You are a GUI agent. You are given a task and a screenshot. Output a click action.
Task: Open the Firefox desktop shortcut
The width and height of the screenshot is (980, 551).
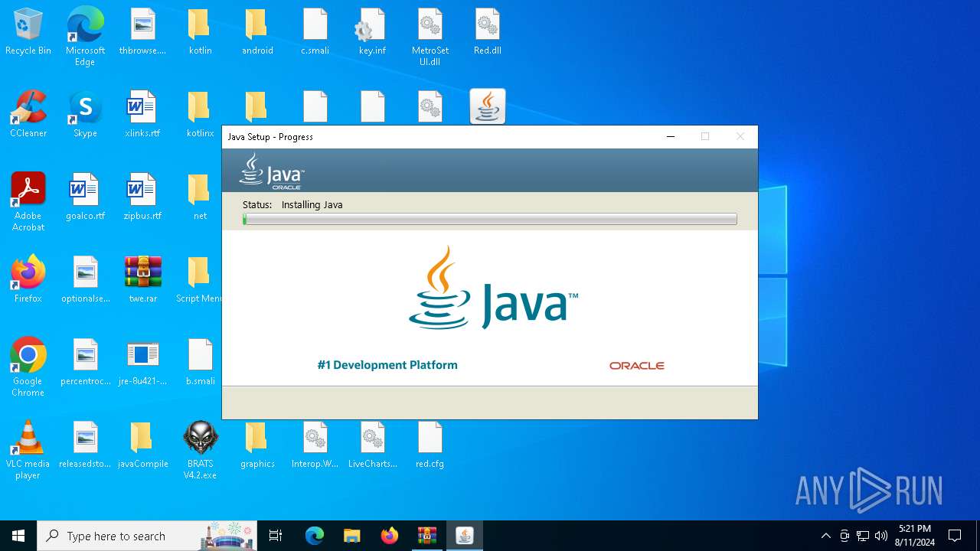click(28, 280)
